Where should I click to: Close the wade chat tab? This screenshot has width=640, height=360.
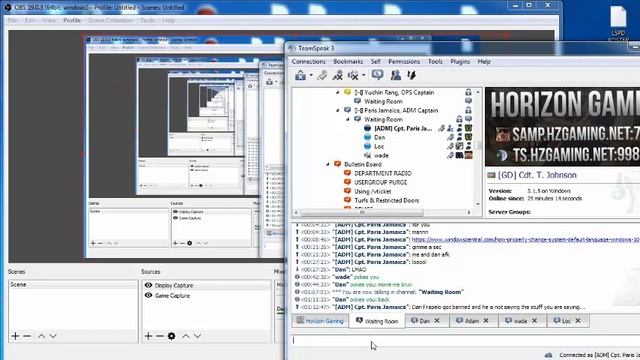point(534,321)
